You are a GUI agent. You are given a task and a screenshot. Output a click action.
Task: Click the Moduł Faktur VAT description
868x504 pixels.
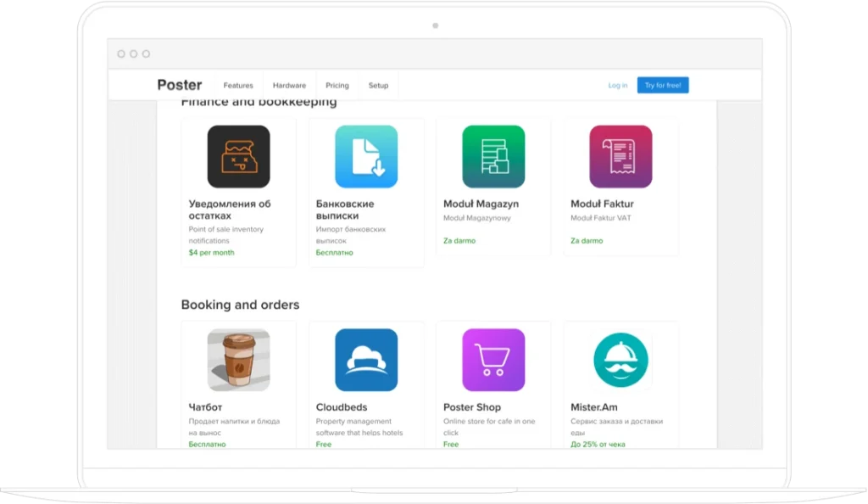(x=601, y=218)
